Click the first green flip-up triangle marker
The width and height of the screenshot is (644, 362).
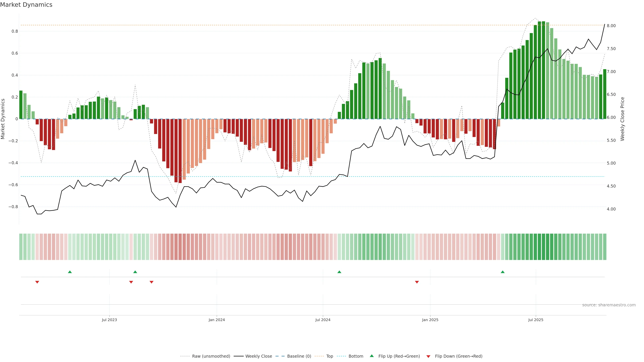pyautogui.click(x=70, y=272)
